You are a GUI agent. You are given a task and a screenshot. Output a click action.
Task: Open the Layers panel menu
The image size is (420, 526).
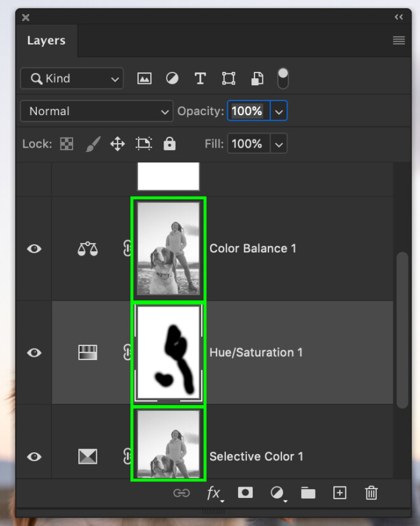(398, 40)
